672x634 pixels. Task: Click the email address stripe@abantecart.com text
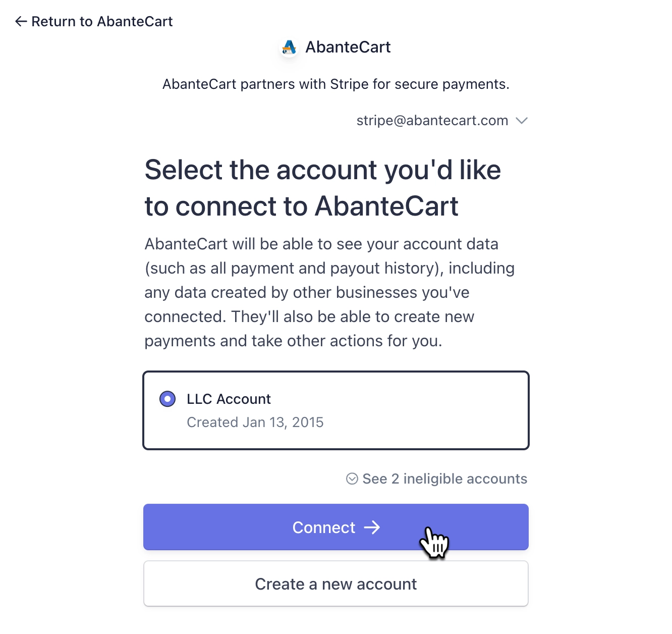432,121
